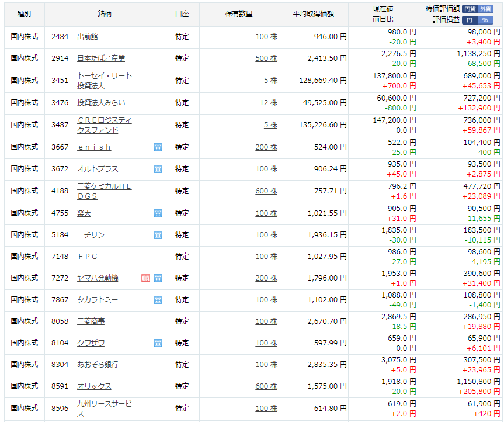
Task: Select current price 147,200.0 円
Action: 394,120
